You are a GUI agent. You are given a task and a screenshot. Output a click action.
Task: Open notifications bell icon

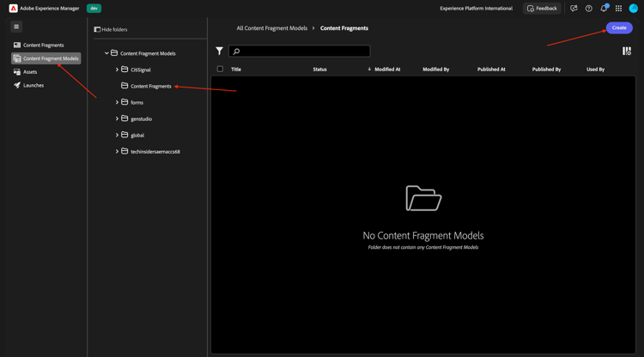click(x=604, y=9)
